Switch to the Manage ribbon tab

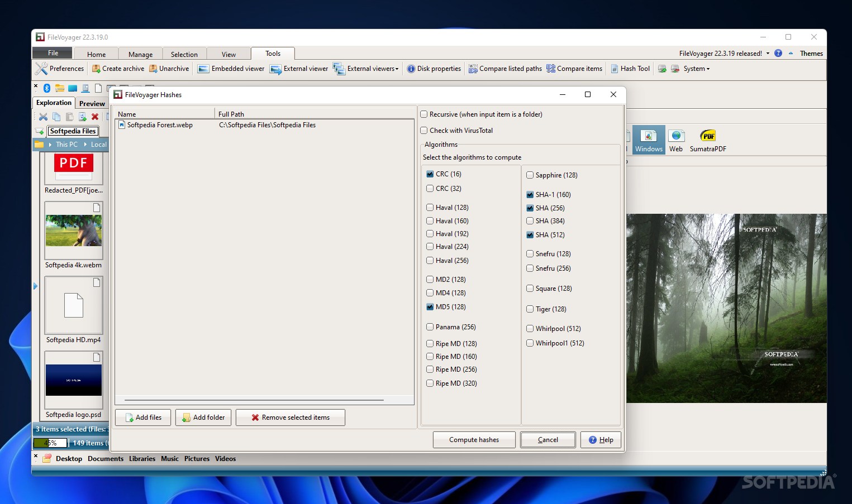point(140,54)
